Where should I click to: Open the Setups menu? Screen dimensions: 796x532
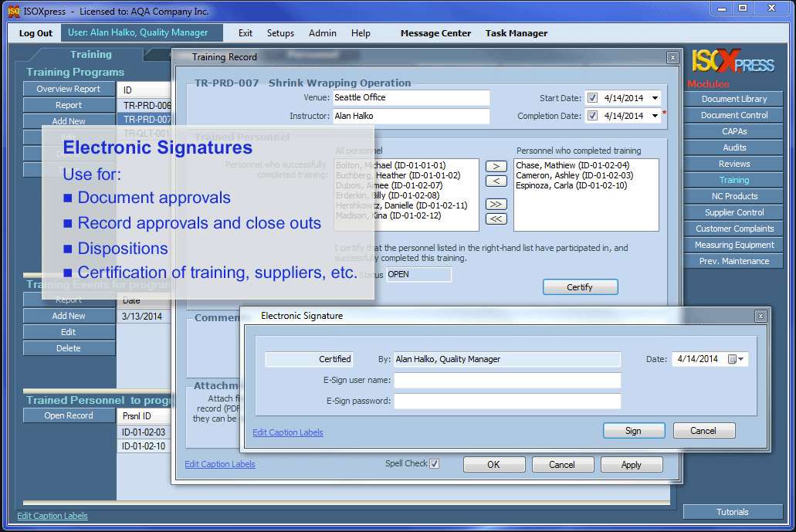click(280, 33)
